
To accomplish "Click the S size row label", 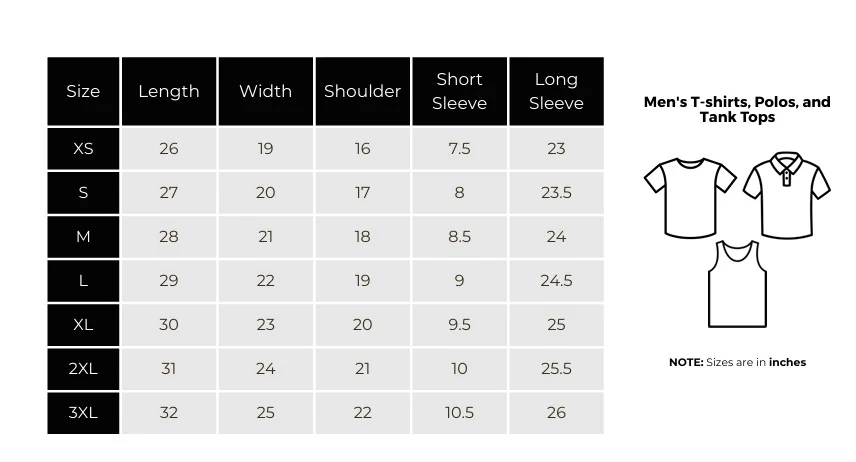I will 83,192.
